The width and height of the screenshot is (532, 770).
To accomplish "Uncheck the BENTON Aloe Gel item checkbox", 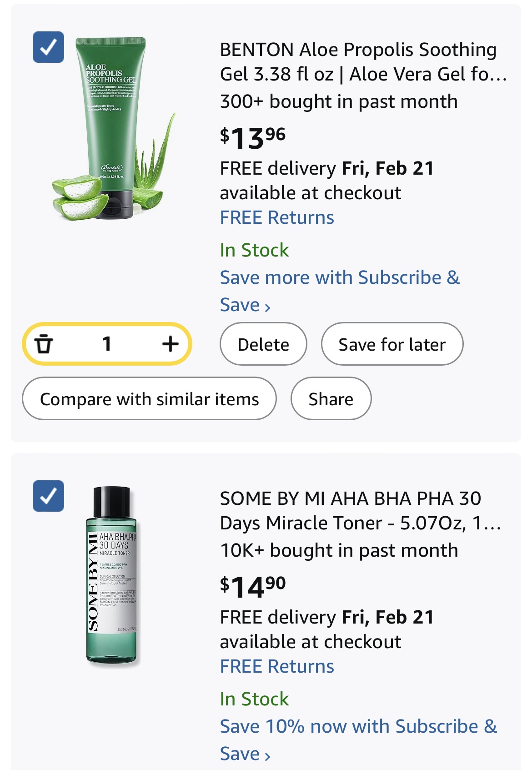I will pos(48,47).
